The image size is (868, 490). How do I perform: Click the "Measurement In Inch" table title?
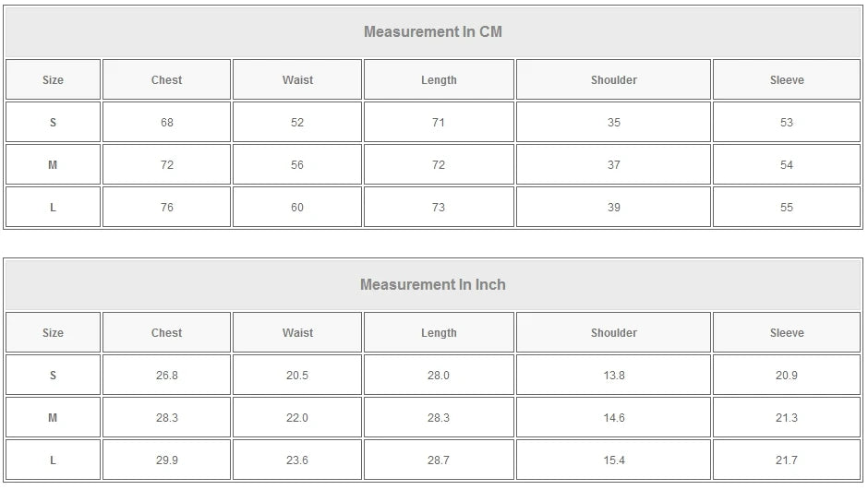tap(433, 285)
